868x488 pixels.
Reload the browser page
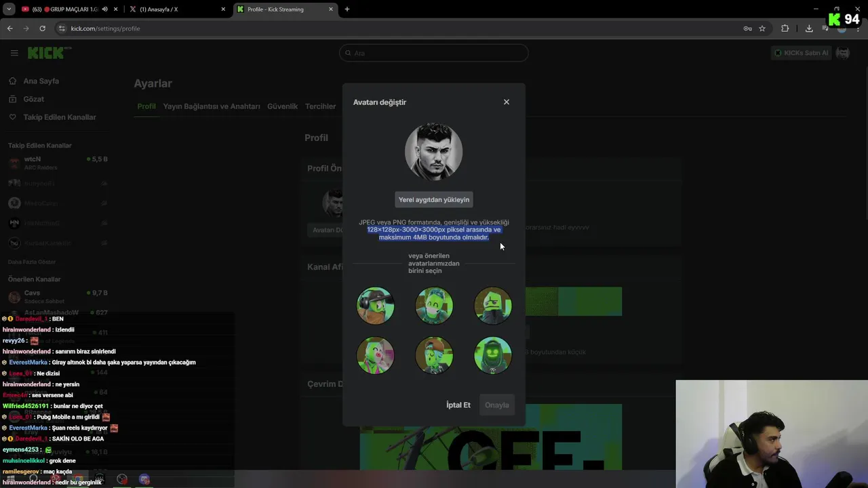click(42, 28)
